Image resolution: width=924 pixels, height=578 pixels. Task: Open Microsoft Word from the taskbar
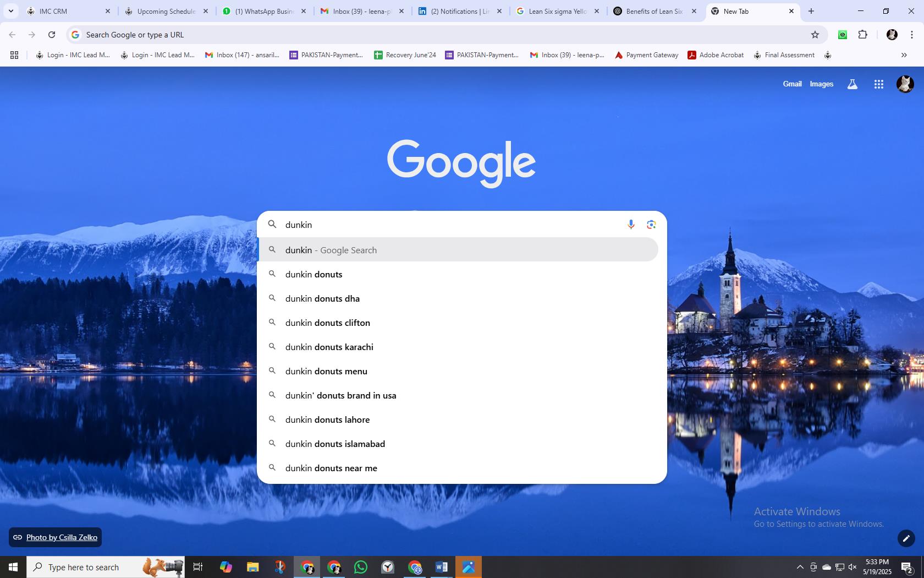(442, 567)
